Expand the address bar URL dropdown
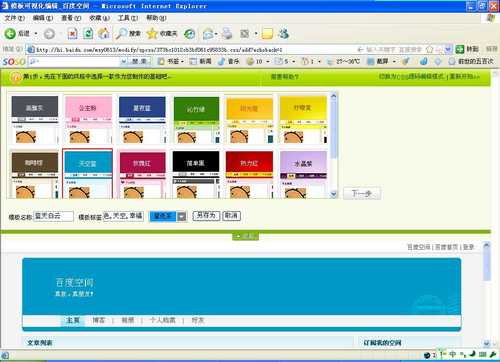This screenshot has height=362, width=500. (x=448, y=50)
